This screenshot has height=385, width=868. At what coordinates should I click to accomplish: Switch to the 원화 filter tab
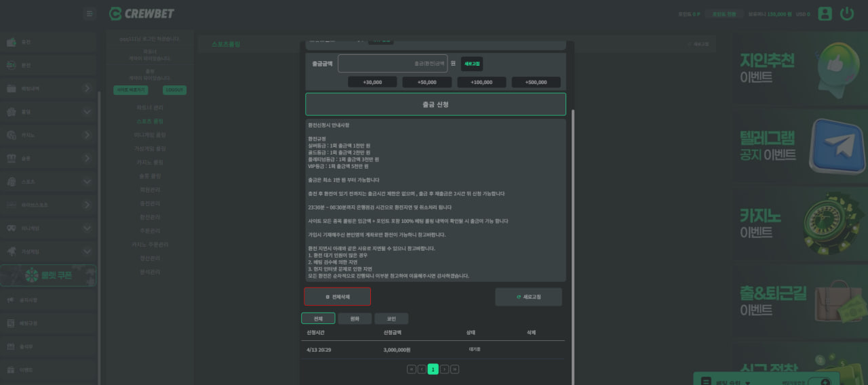[x=355, y=319]
